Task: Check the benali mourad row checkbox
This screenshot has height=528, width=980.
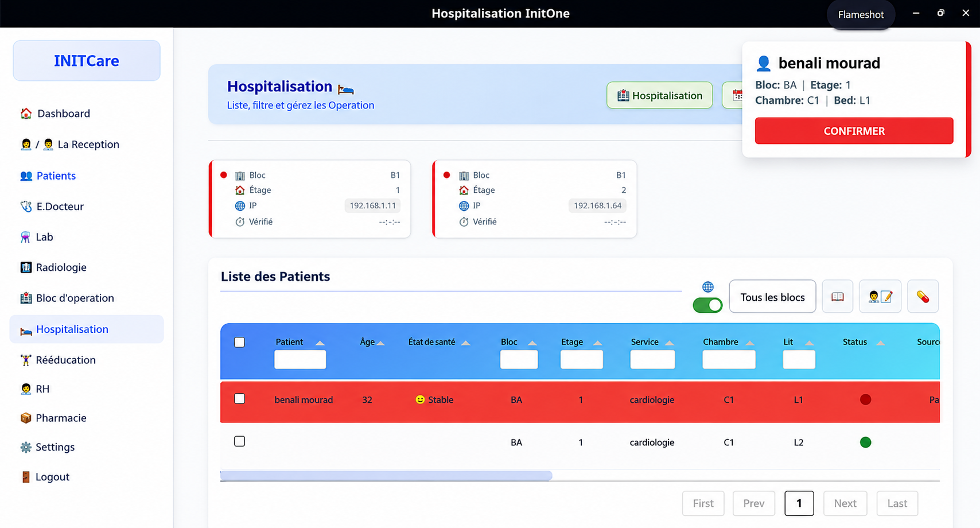Action: point(240,399)
